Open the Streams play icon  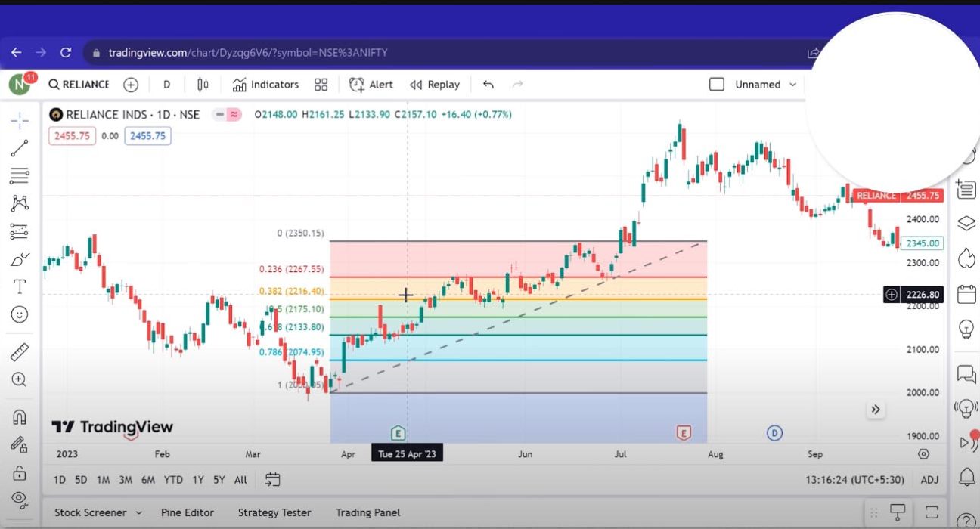pyautogui.click(x=967, y=444)
